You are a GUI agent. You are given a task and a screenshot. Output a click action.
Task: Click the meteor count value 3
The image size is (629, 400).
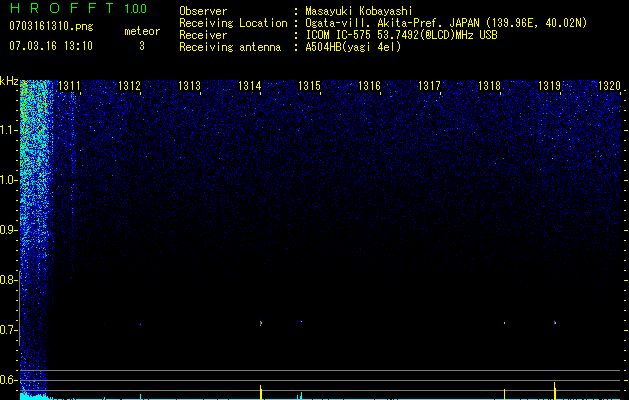tap(142, 46)
